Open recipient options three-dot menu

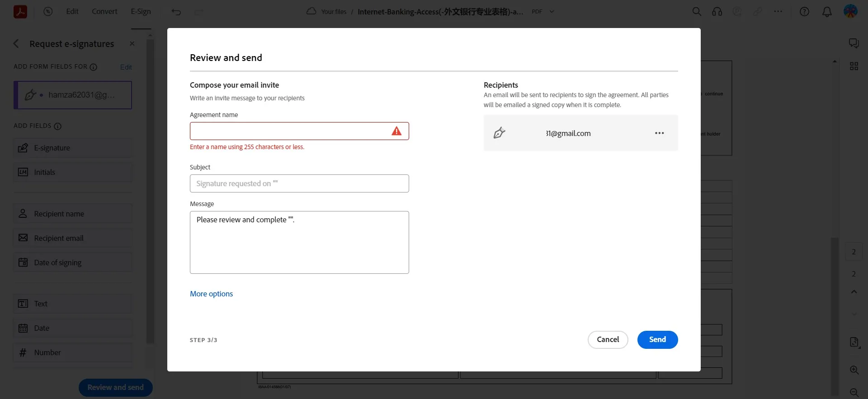pos(659,133)
